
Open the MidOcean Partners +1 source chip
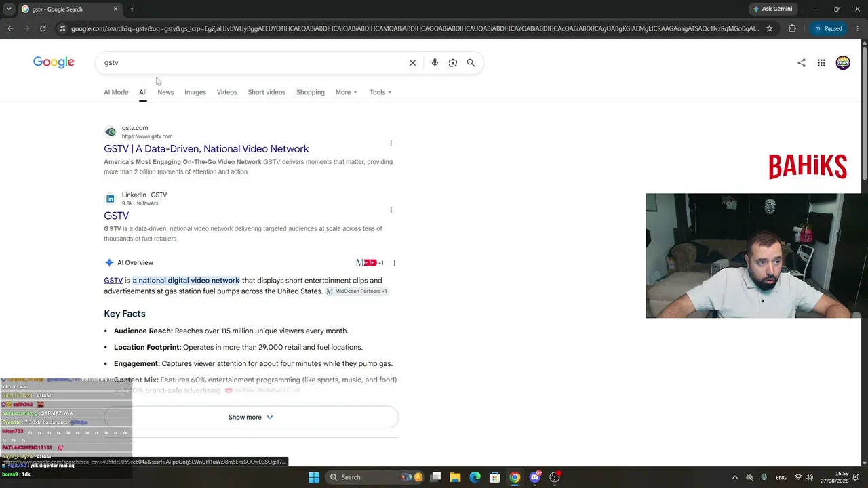[356, 291]
